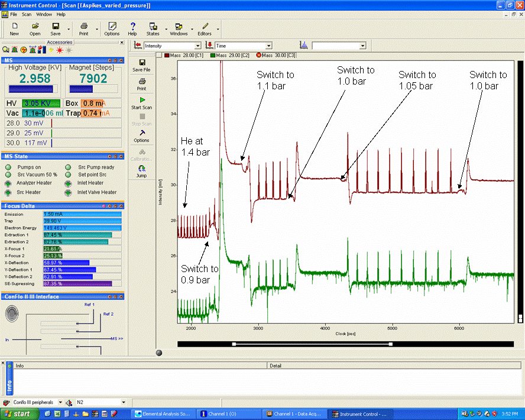Open a file using the Open icon
525x420 pixels.
coord(35,26)
